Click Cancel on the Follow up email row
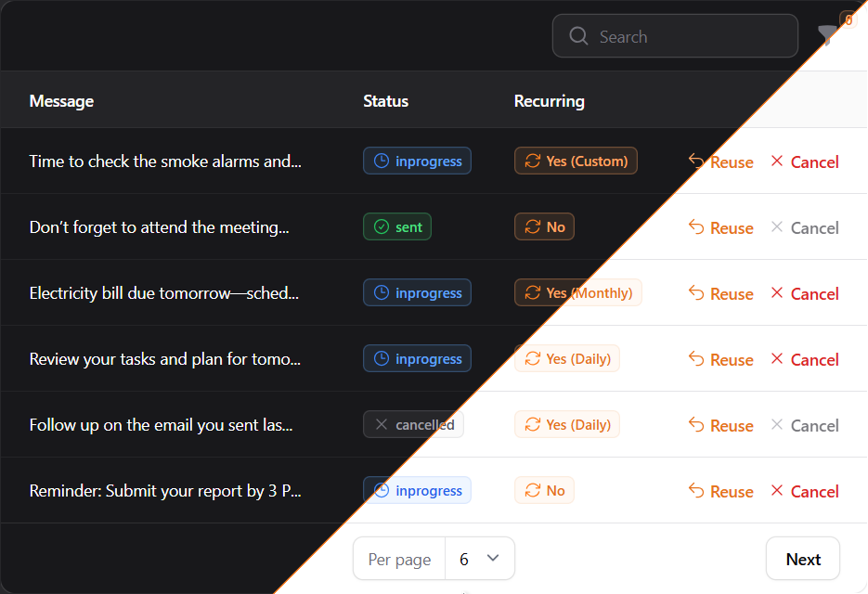 click(804, 425)
